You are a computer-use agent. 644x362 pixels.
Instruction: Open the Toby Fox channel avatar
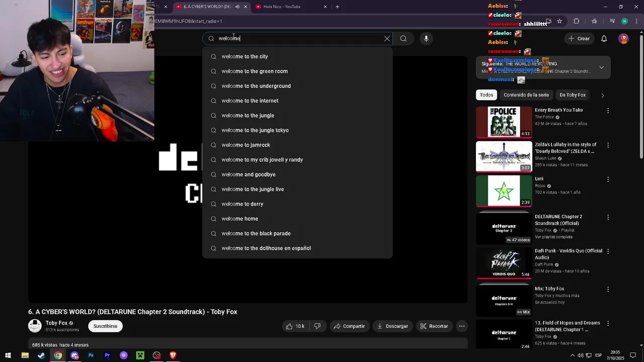point(35,326)
